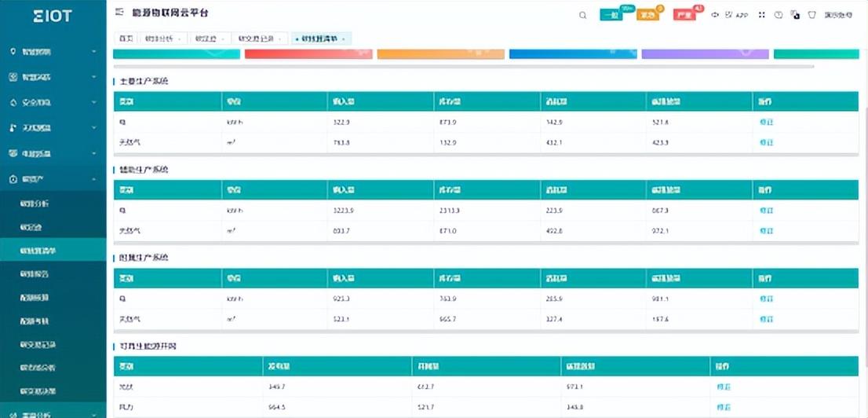Switch to the second tab after 首页
This screenshot has height=418, width=868.
[162, 38]
